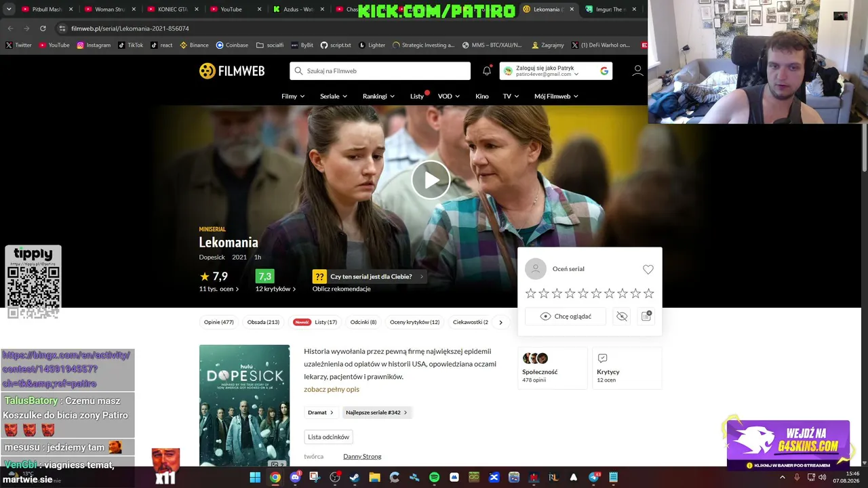Viewport: 868px width, 488px height.
Task: Expand the Rankingi menu dropdown
Action: click(x=378, y=96)
